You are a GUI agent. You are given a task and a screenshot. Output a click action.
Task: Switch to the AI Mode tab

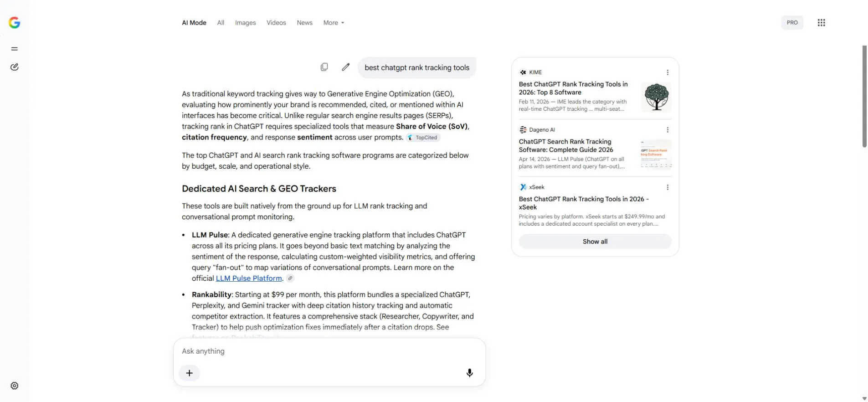(194, 23)
